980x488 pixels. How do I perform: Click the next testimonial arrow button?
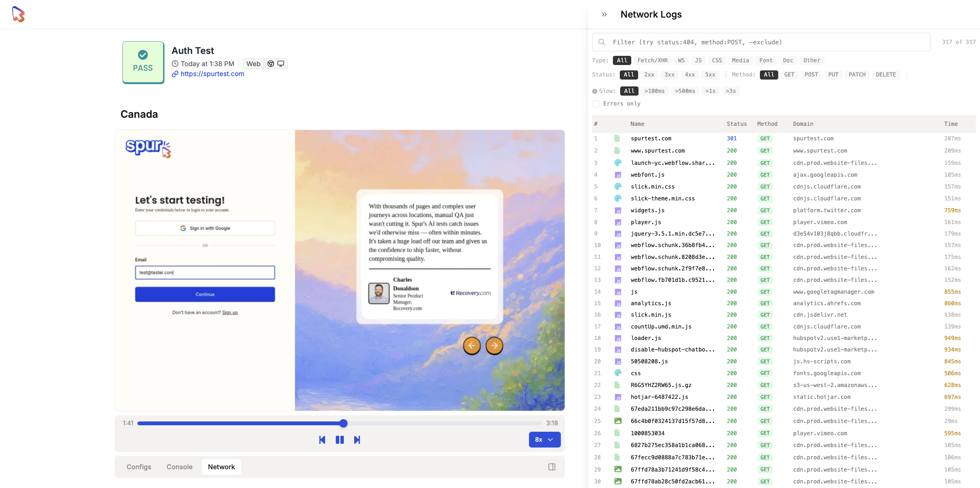[x=494, y=346]
